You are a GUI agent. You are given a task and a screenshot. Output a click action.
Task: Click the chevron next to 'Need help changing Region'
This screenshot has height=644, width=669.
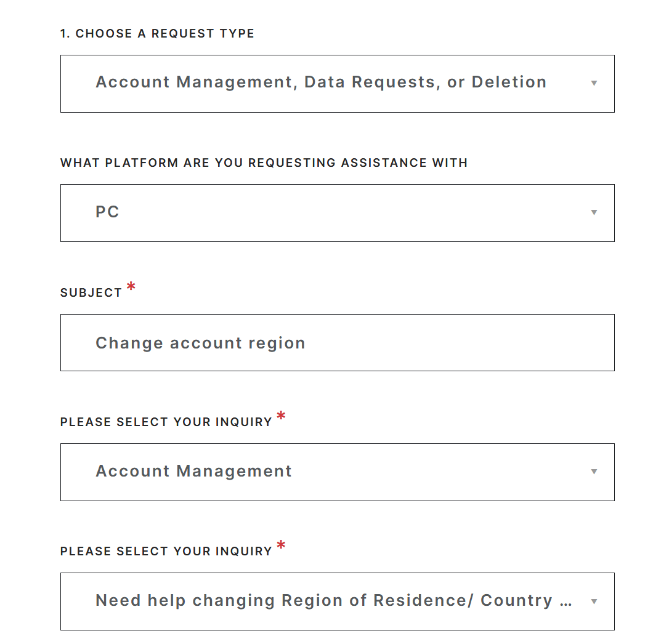[x=594, y=602]
